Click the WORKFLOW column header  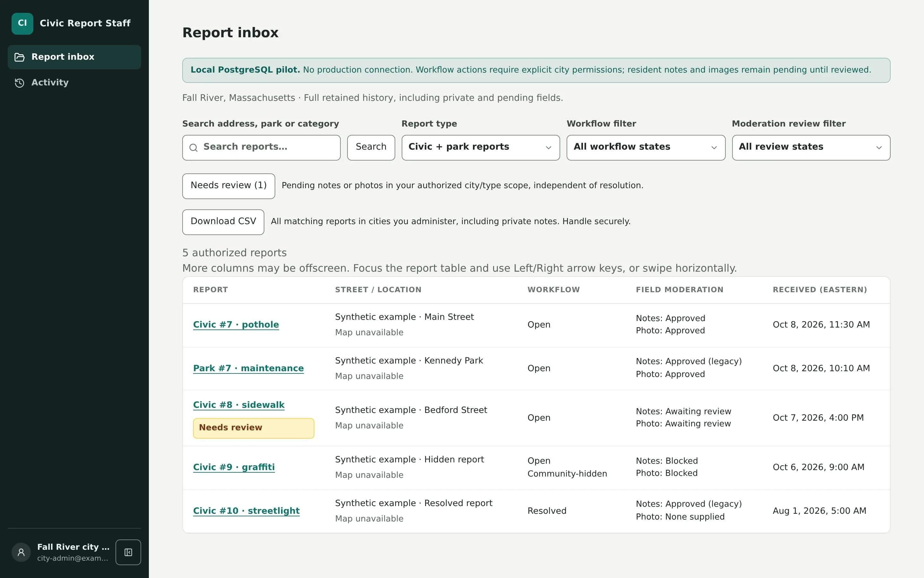coord(553,290)
